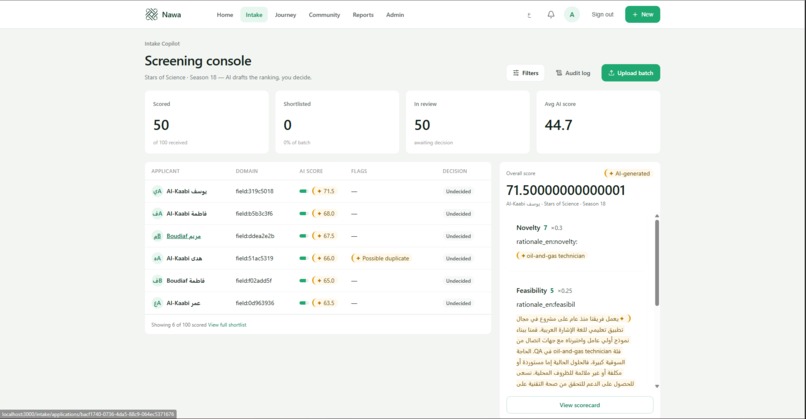This screenshot has height=419, width=806.
Task: Click avatar icon in field:51ac5319 row
Action: tap(157, 258)
